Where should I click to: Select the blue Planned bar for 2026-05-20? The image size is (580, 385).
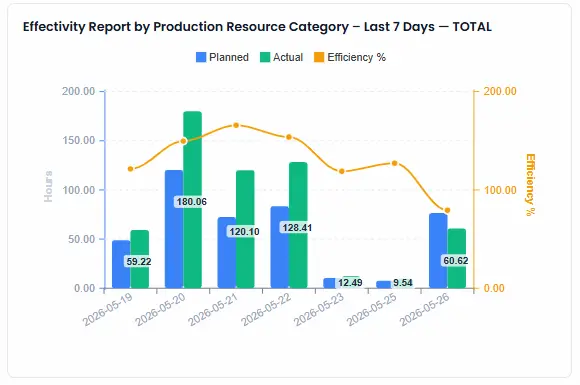click(x=174, y=229)
